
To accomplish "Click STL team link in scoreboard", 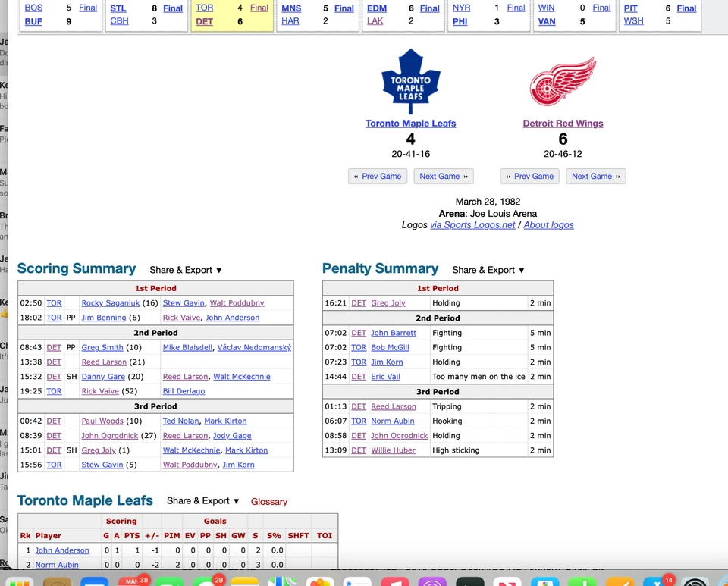I will [x=118, y=8].
